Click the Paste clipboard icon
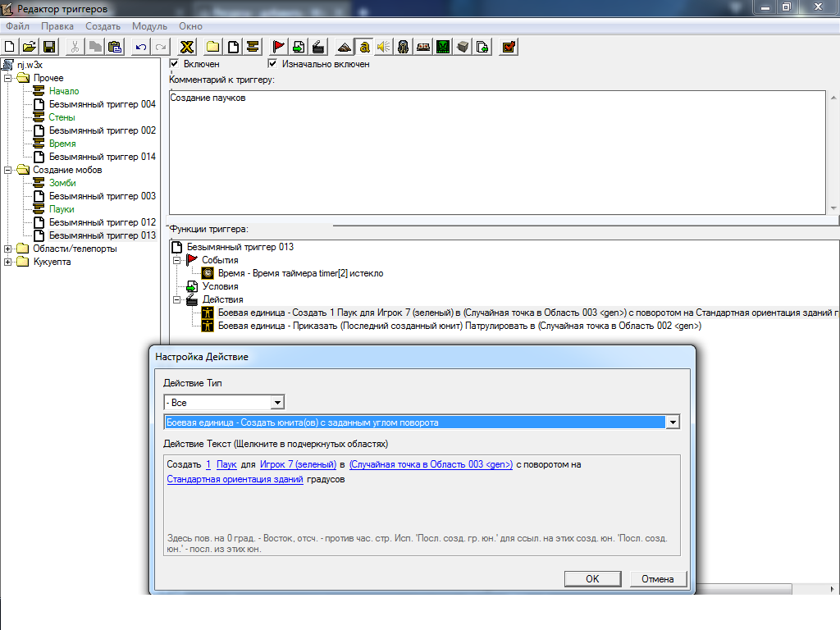The image size is (840, 630). tap(115, 47)
